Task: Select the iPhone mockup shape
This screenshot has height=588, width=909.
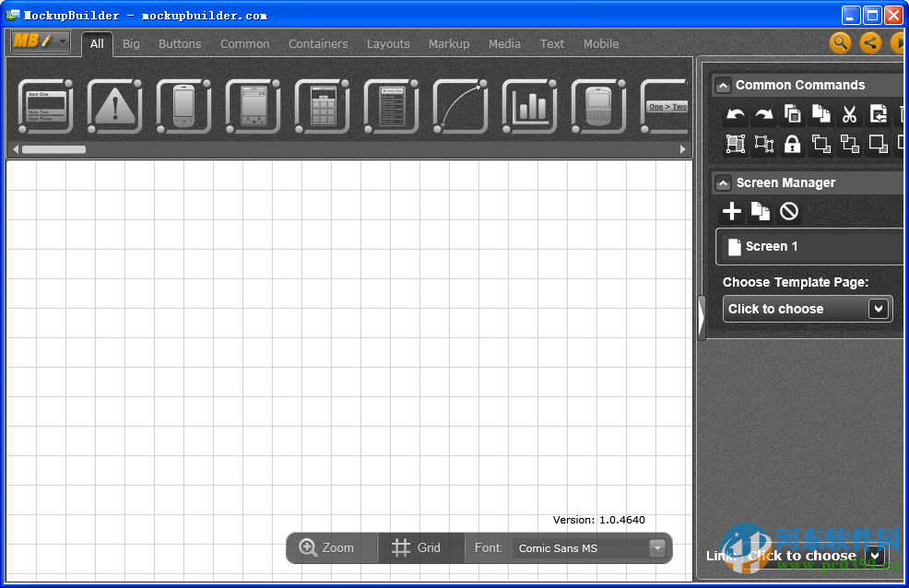Action: tap(183, 107)
